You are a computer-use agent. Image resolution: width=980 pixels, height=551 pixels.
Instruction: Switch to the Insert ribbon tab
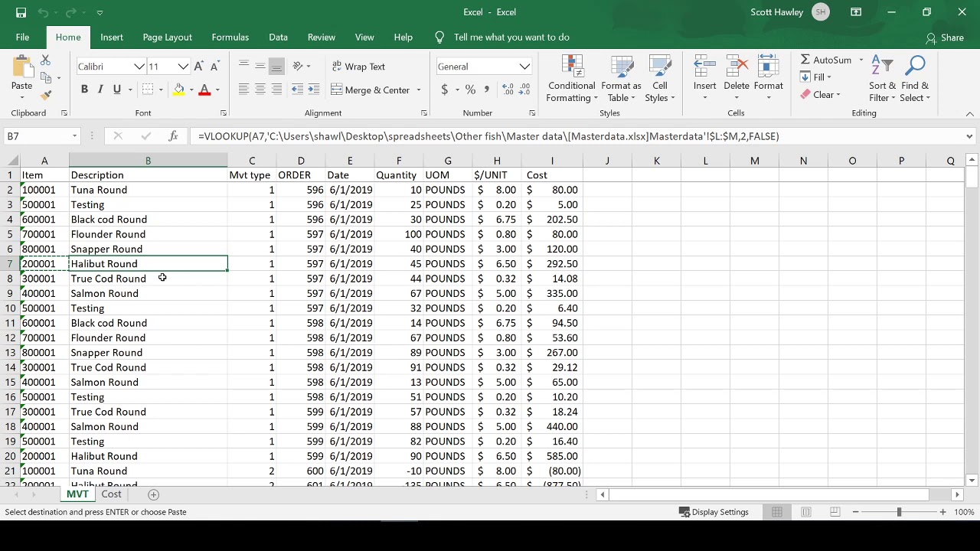point(112,37)
